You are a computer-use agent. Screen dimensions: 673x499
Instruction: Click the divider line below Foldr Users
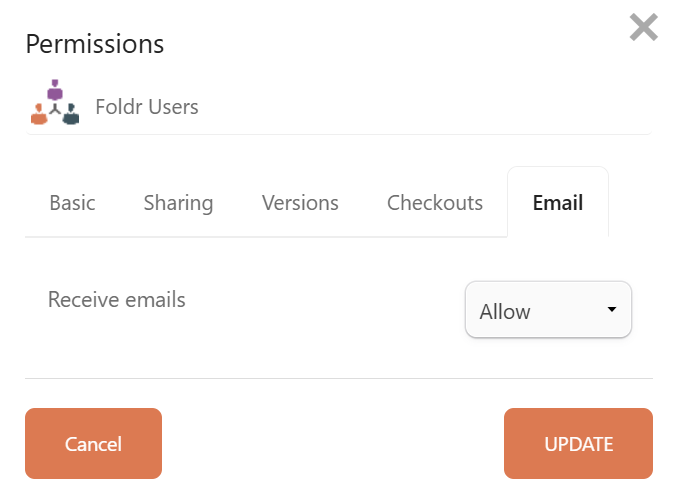338,134
